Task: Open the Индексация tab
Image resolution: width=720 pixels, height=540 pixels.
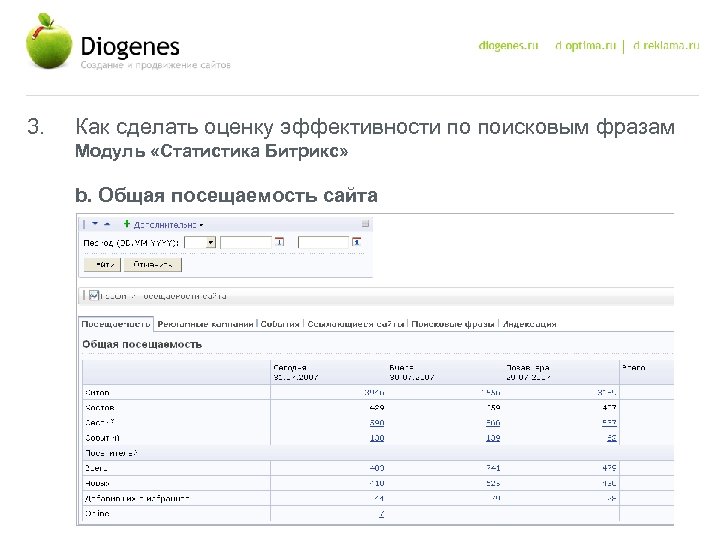Action: pos(529,324)
